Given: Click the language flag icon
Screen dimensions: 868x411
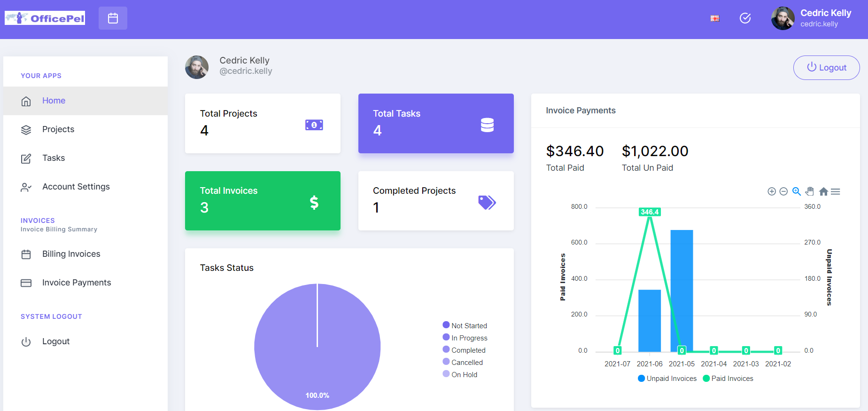Looking at the screenshot, I should (715, 18).
